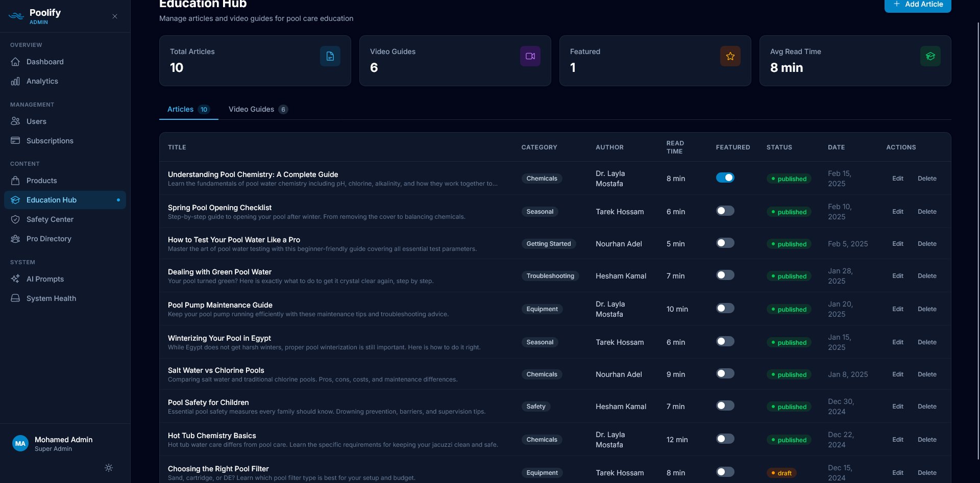Click the Subscriptions card icon
Screen dimensions: 980x483
click(15, 141)
